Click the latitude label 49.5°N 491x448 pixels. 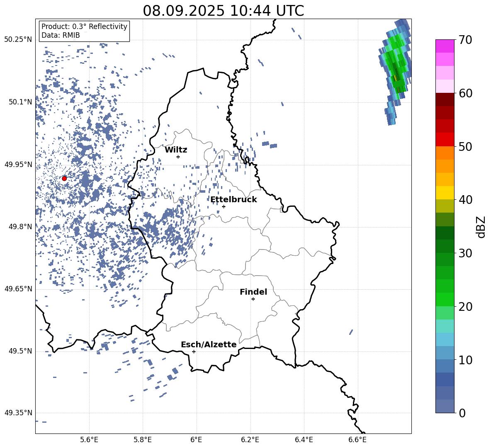click(x=20, y=351)
